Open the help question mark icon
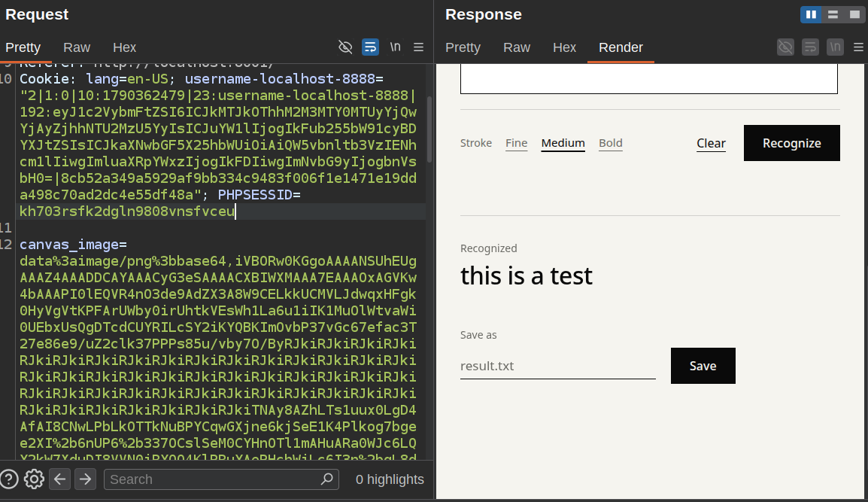 (9, 479)
